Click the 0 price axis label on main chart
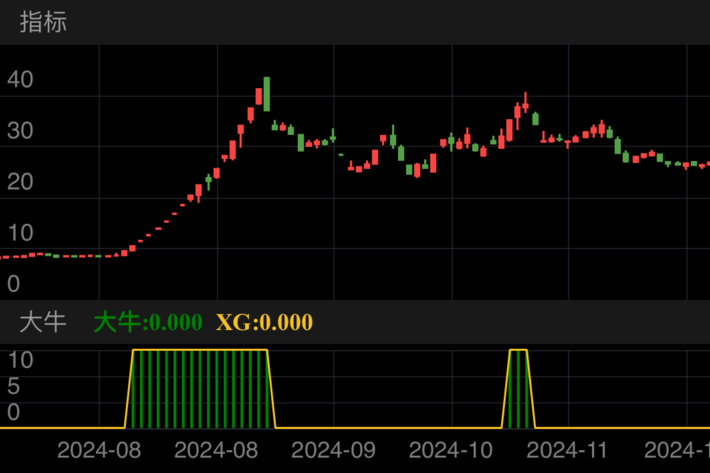 (14, 284)
